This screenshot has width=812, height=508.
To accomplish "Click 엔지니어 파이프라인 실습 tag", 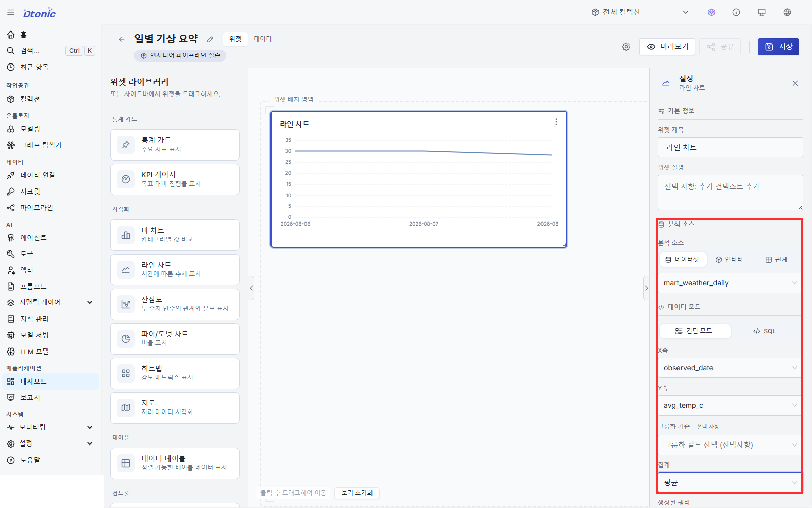I will [x=180, y=55].
